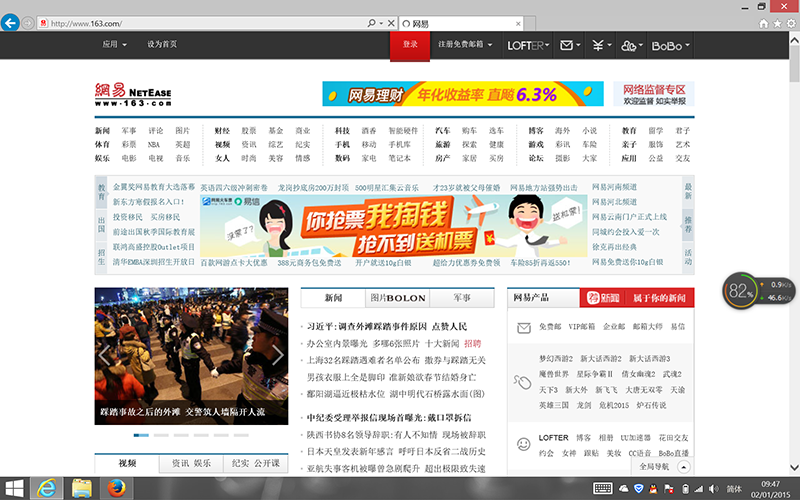Viewport: 800px width, 500px height.
Task: Open address bar dropdown arrow
Action: pyautogui.click(x=381, y=23)
